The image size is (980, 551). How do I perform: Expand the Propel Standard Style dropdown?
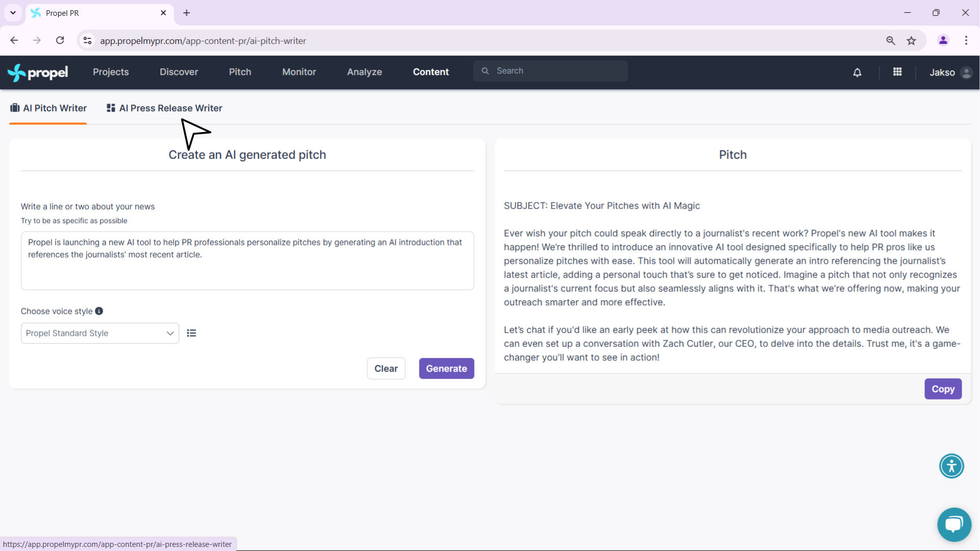click(x=100, y=333)
